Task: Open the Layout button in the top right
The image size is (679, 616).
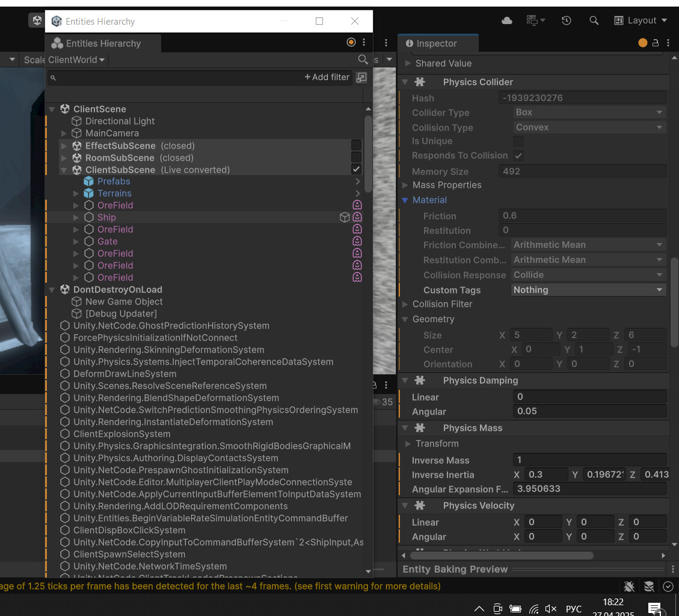Action: pos(640,20)
